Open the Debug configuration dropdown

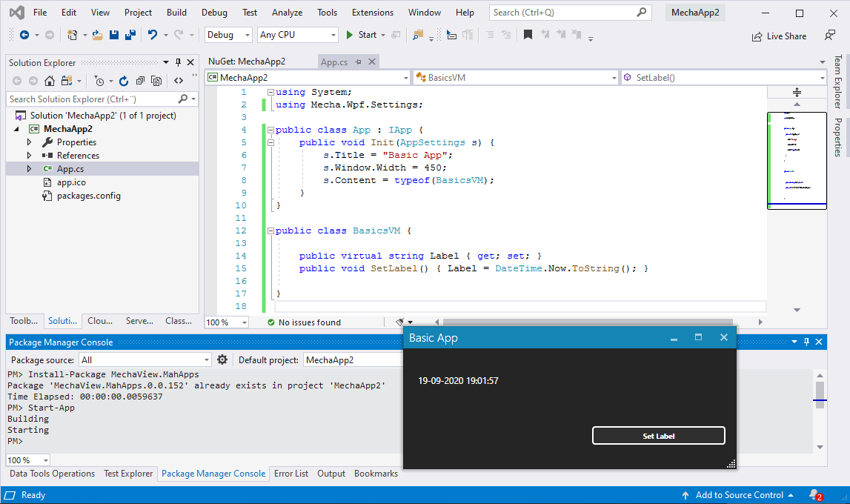(x=230, y=35)
